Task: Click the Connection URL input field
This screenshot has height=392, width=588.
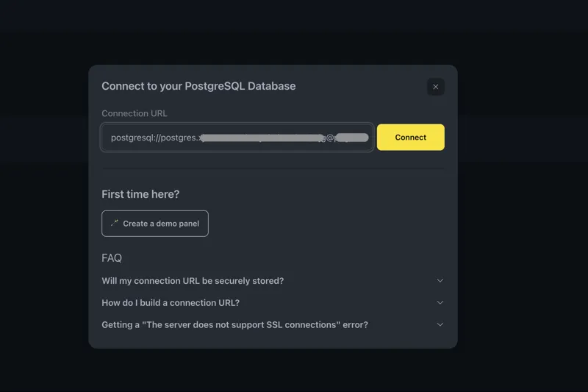Action: [x=237, y=138]
